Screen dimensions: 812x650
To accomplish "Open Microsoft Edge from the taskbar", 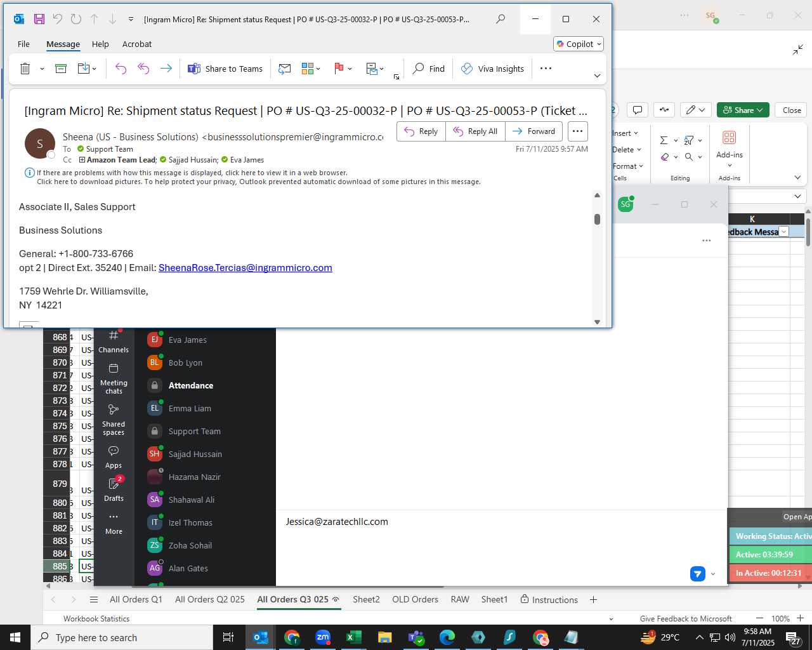I will [447, 637].
